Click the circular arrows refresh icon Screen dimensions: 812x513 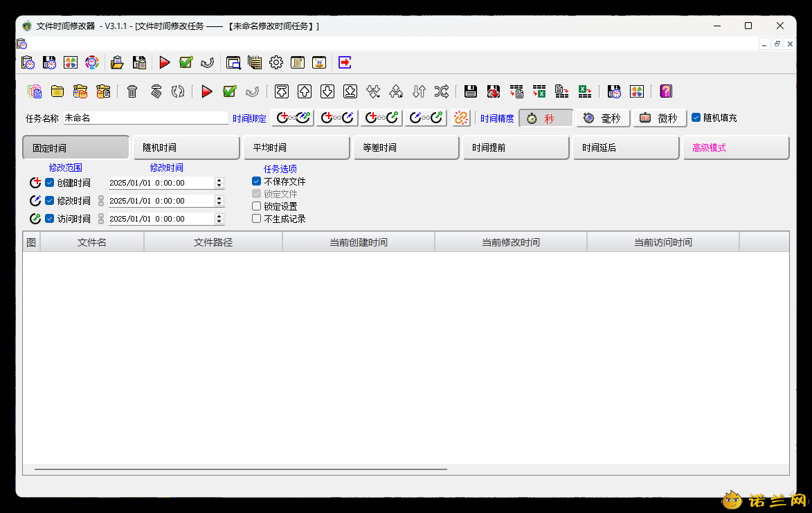(178, 91)
